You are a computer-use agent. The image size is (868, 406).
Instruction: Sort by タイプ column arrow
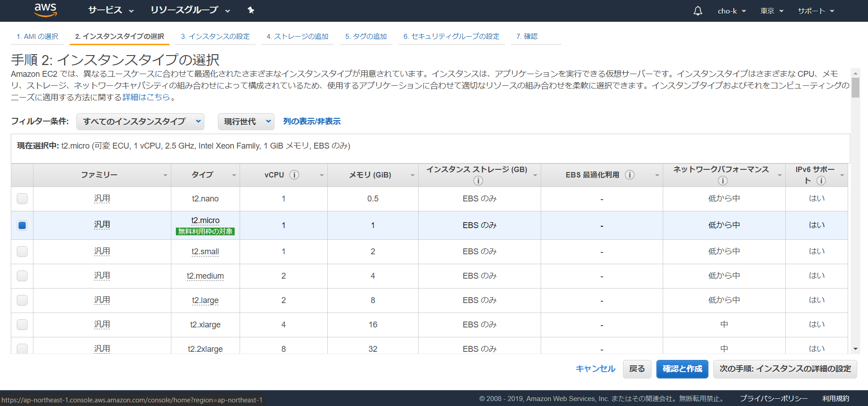tap(234, 175)
